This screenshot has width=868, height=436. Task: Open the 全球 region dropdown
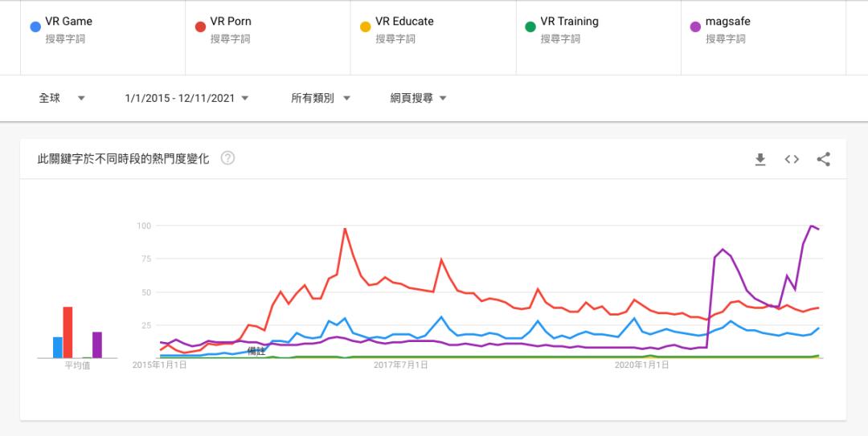click(x=62, y=98)
